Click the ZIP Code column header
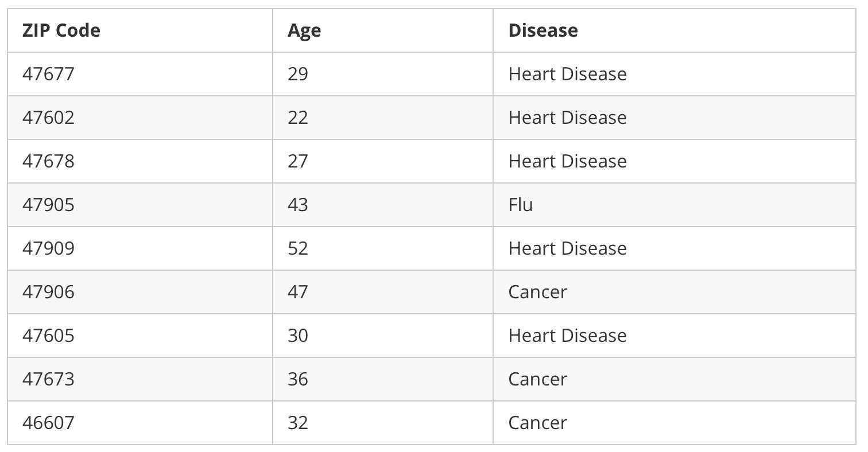Viewport: 868px width, 452px height. (61, 30)
